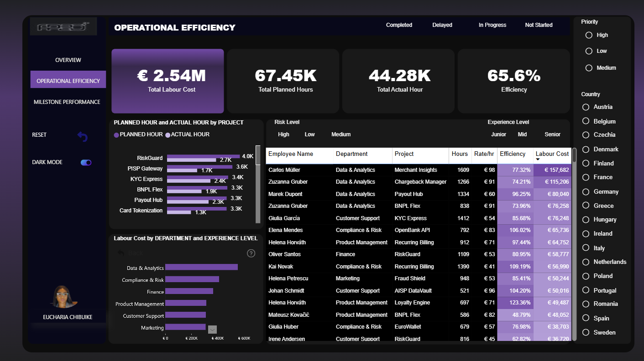Image resolution: width=644 pixels, height=361 pixels.
Task: Click the ACTUAL HOUR legend marker
Action: pos(168,135)
